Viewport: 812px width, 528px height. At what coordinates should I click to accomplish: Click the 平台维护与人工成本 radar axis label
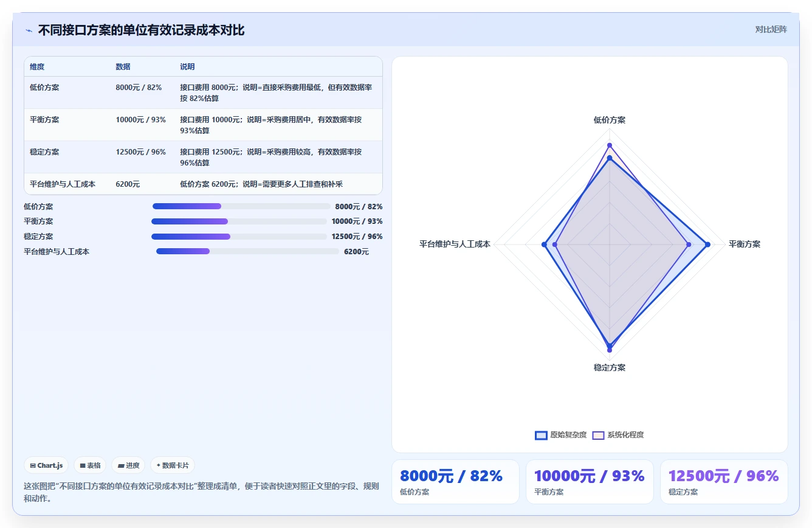point(455,245)
